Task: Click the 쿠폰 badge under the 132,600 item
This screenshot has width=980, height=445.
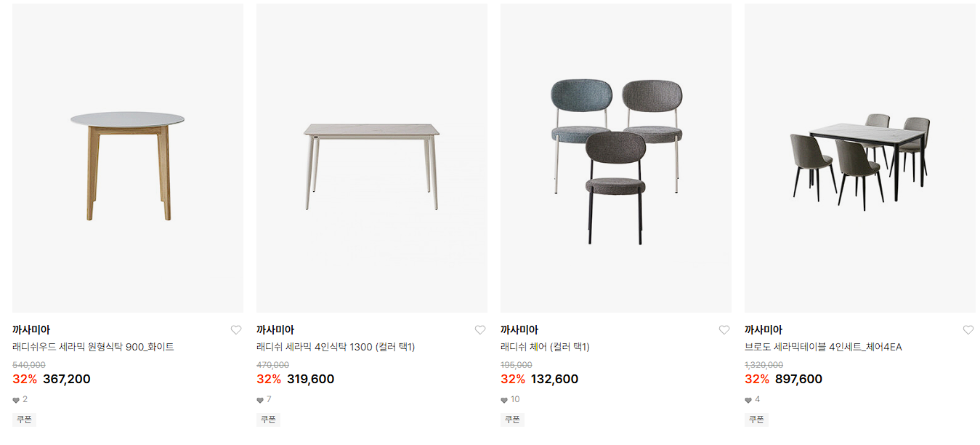Action: (512, 420)
